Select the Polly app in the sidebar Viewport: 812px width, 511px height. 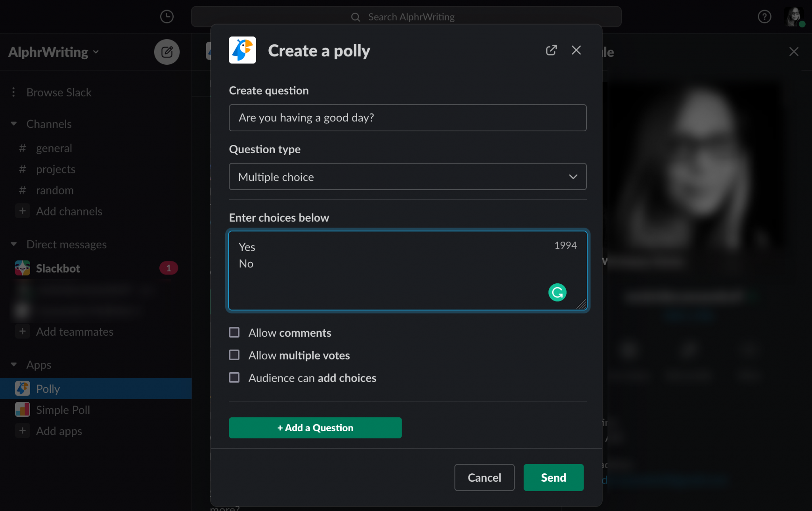(x=48, y=388)
